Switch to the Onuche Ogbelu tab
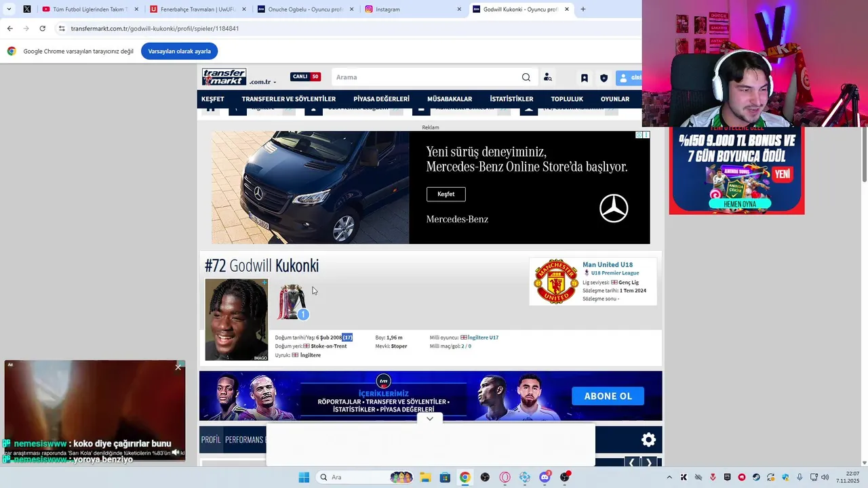Screen dimensions: 868x488 click(x=305, y=9)
